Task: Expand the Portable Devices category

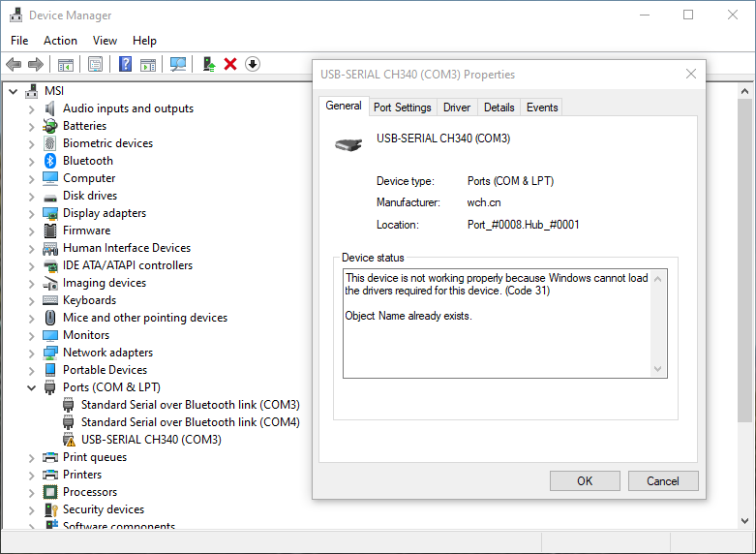Action: tap(31, 371)
